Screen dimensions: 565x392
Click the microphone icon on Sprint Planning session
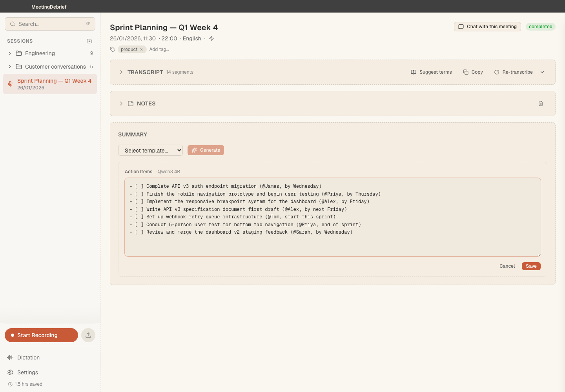click(10, 84)
